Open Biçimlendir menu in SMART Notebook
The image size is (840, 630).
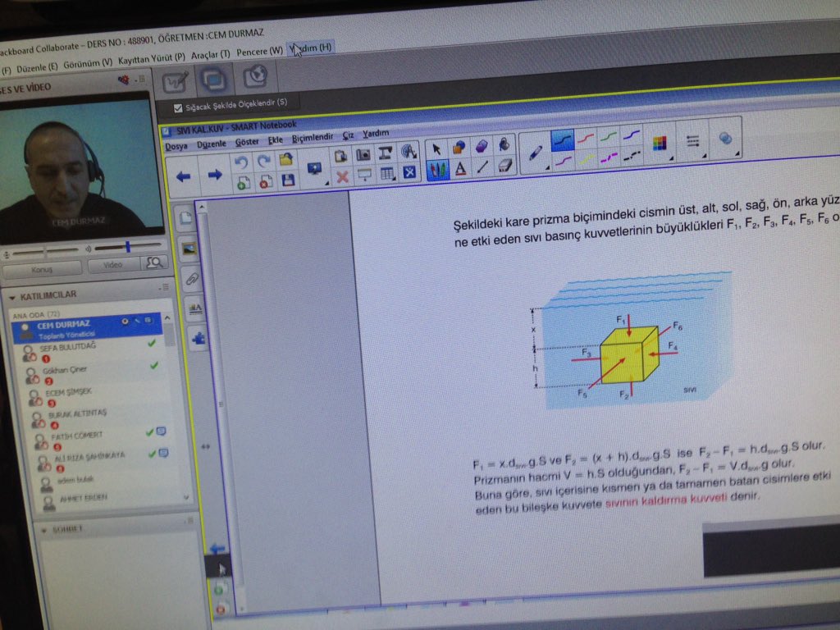pyautogui.click(x=313, y=138)
